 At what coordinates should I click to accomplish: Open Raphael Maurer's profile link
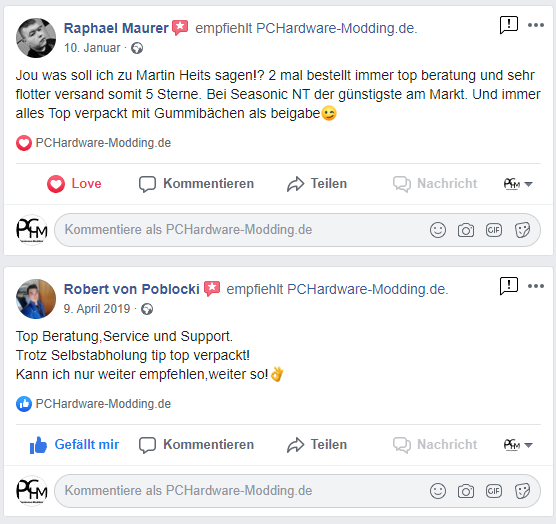tap(116, 28)
